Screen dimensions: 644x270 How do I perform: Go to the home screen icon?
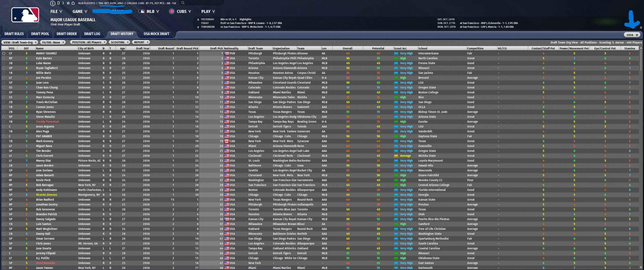tap(73, 3)
